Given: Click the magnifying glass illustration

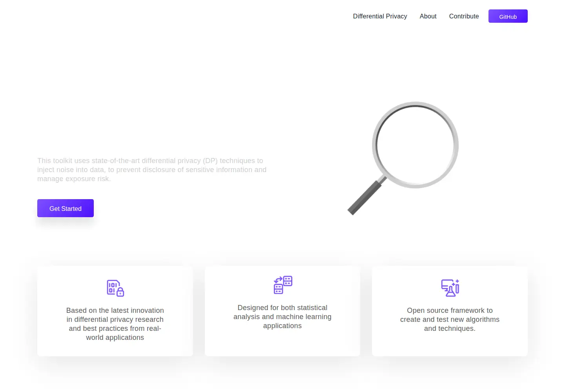Looking at the screenshot, I should [x=403, y=158].
